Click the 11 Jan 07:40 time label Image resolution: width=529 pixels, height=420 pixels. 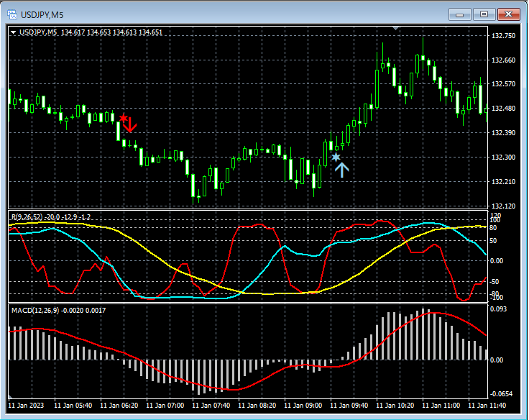[211, 405]
